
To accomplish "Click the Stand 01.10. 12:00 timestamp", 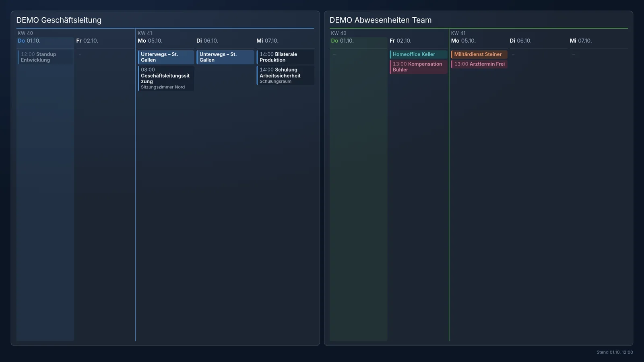I will (615, 352).
